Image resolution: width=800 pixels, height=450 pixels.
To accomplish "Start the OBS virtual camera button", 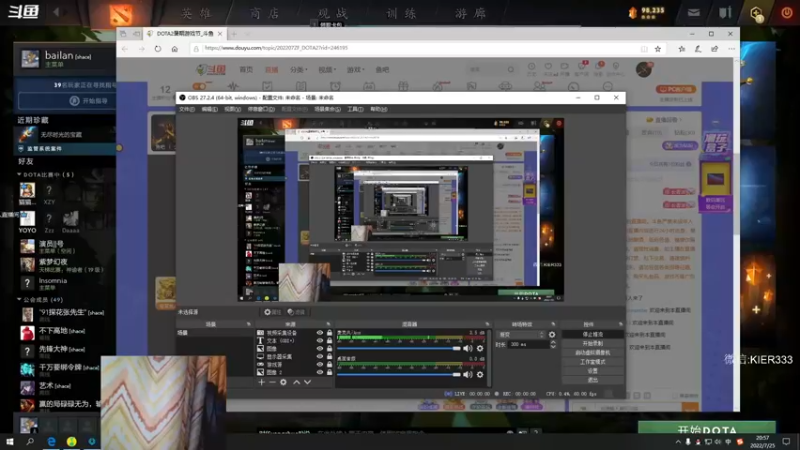I will click(592, 353).
